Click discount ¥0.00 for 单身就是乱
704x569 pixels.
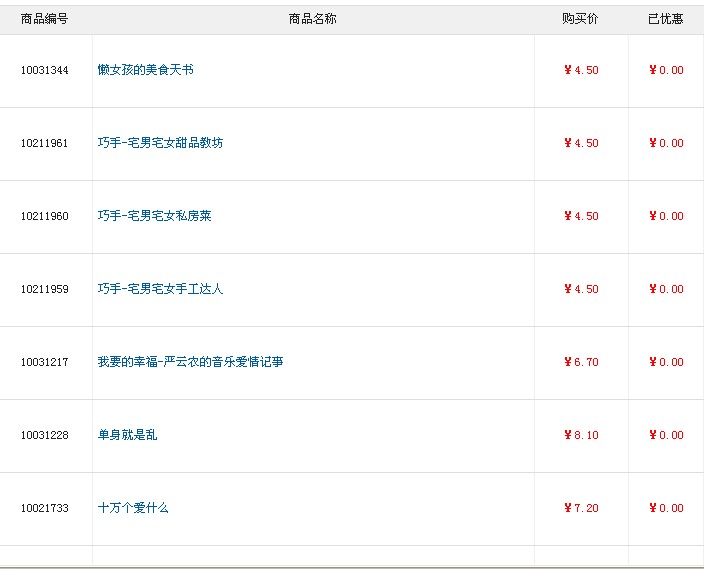[666, 435]
